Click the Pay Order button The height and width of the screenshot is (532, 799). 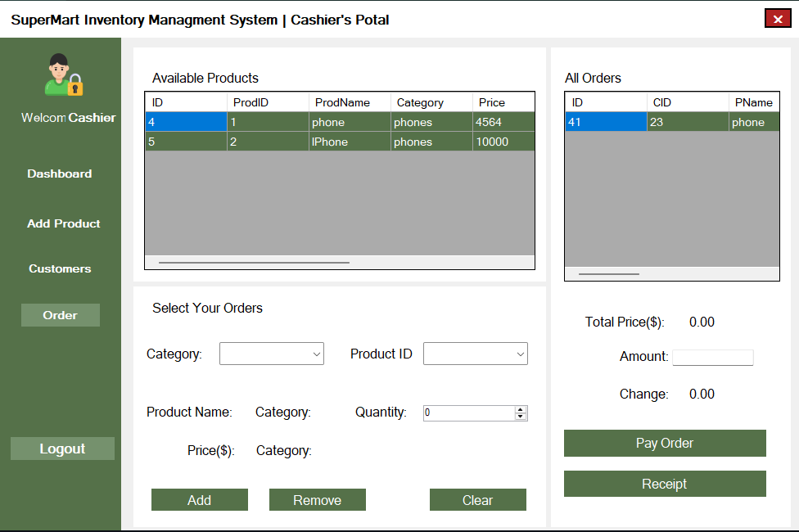[x=665, y=443]
